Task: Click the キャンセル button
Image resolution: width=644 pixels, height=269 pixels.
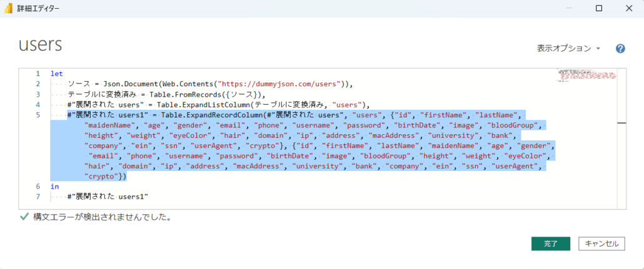Action: pos(601,243)
